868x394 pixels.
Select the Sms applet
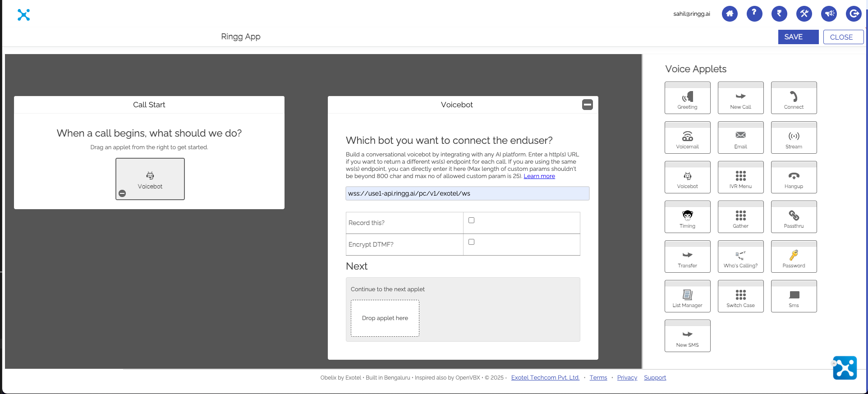click(794, 296)
